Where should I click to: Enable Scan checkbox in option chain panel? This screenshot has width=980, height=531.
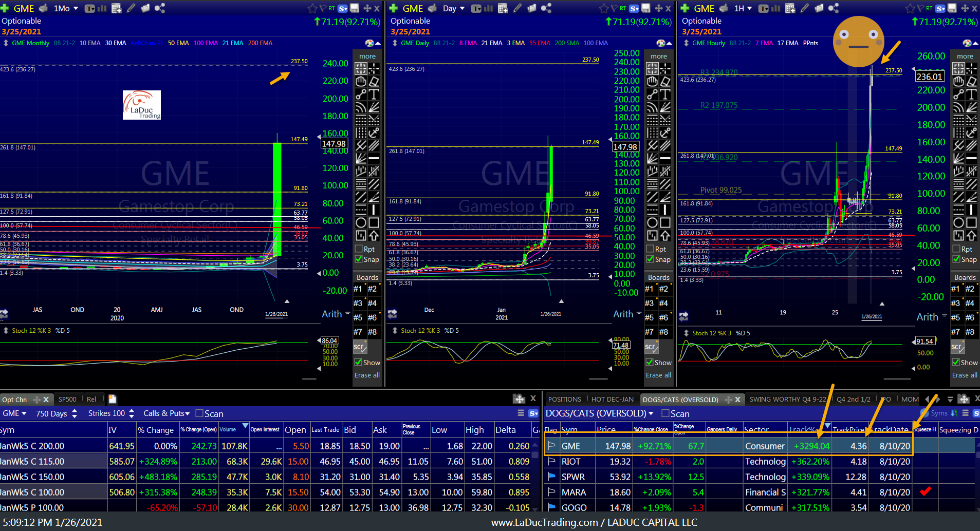pyautogui.click(x=199, y=413)
